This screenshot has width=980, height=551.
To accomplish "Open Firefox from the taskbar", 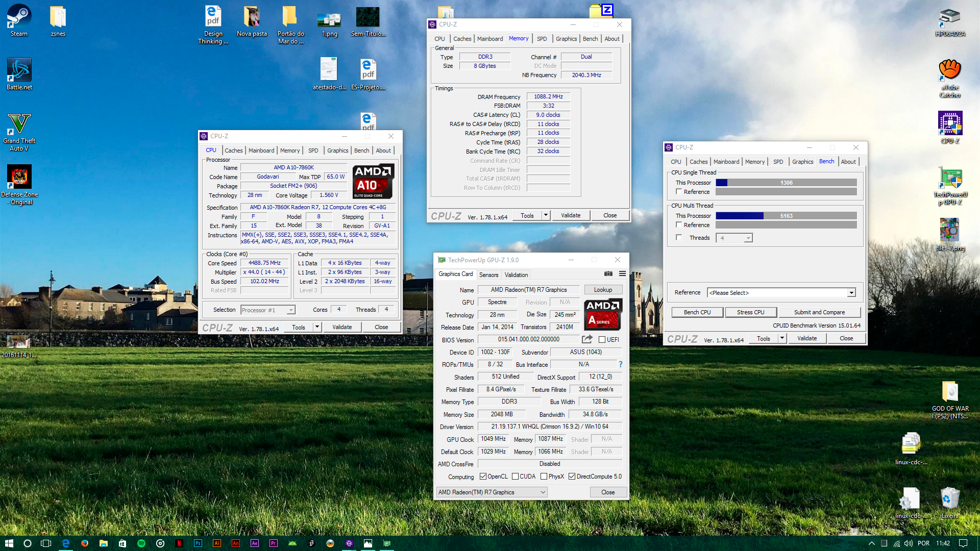I will [85, 543].
